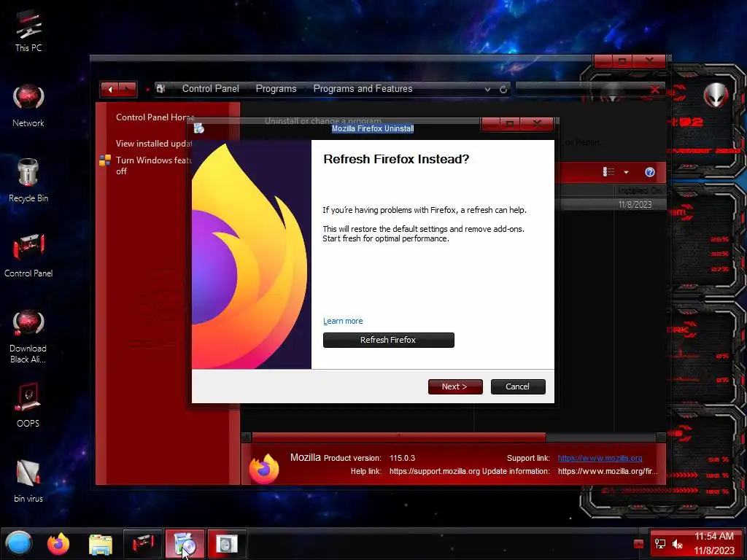This screenshot has width=747, height=560.
Task: Go back in the Control Panel window
Action: [x=110, y=89]
